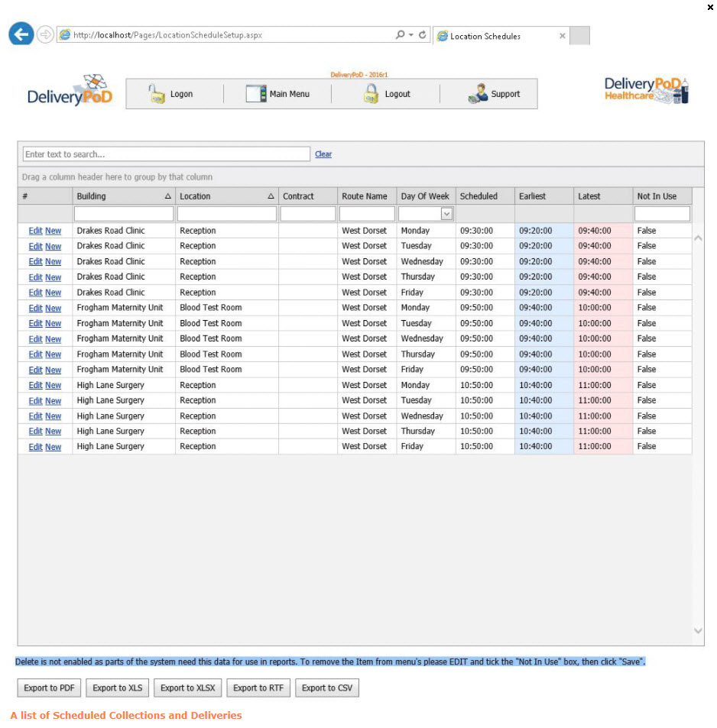Viewport: 717px width, 728px height.
Task: Click the 'Enter text to search' field
Action: [x=166, y=154]
